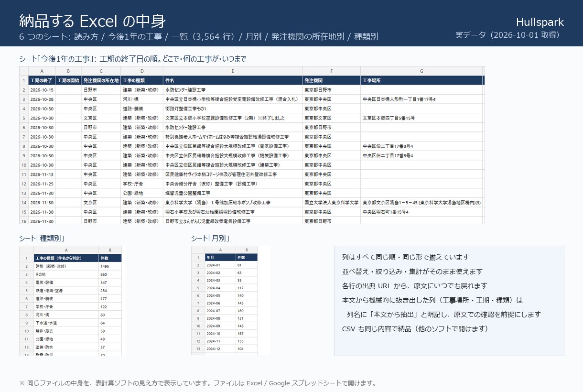Click the line '並べ替え・絞り込み・集計がそのまま使えます'
This screenshot has width=583, height=392.
click(412, 272)
